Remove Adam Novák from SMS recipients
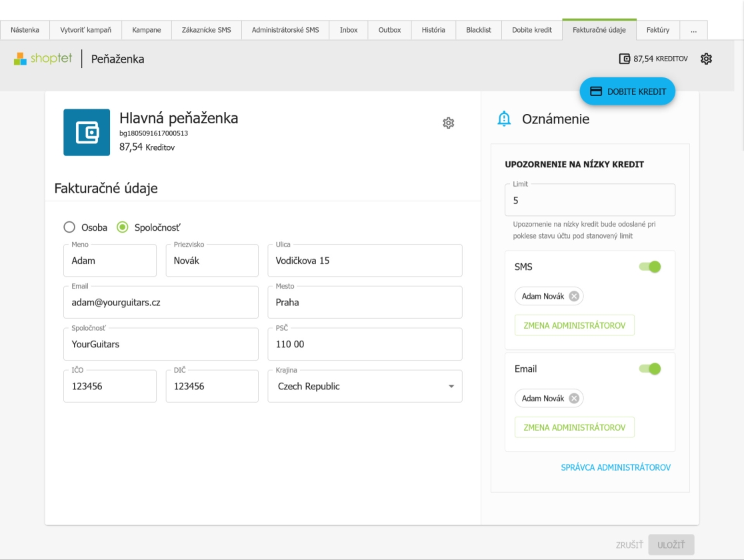The width and height of the screenshot is (744, 560). (574, 296)
